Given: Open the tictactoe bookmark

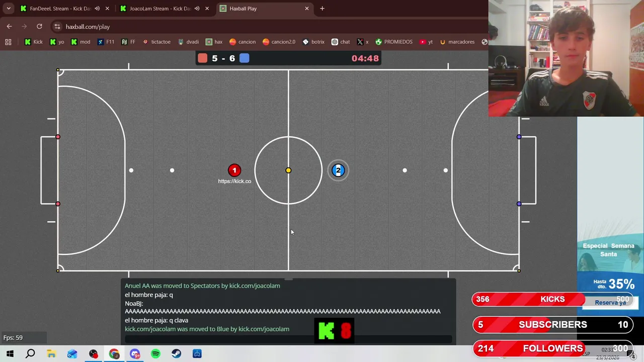Looking at the screenshot, I should (156, 42).
